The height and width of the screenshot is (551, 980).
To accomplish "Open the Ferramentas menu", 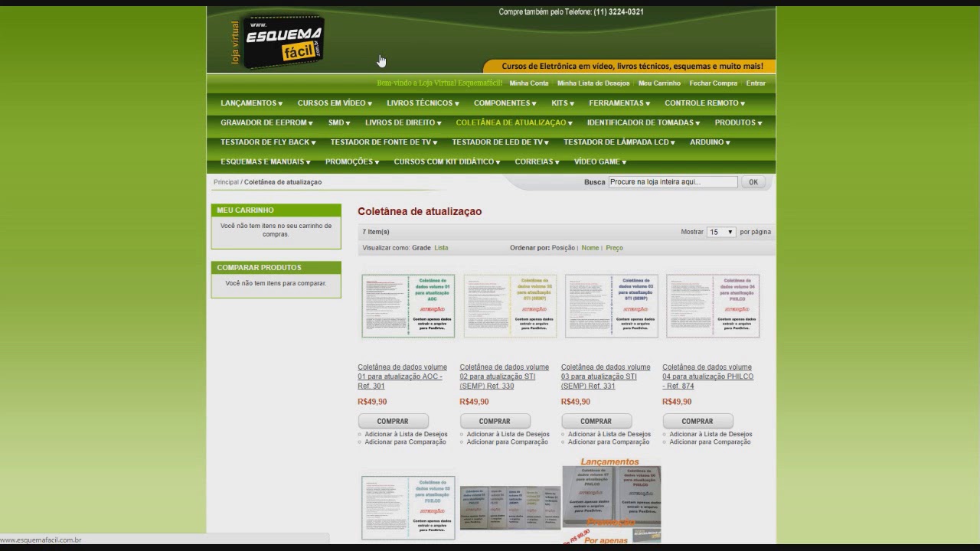I will coord(619,103).
